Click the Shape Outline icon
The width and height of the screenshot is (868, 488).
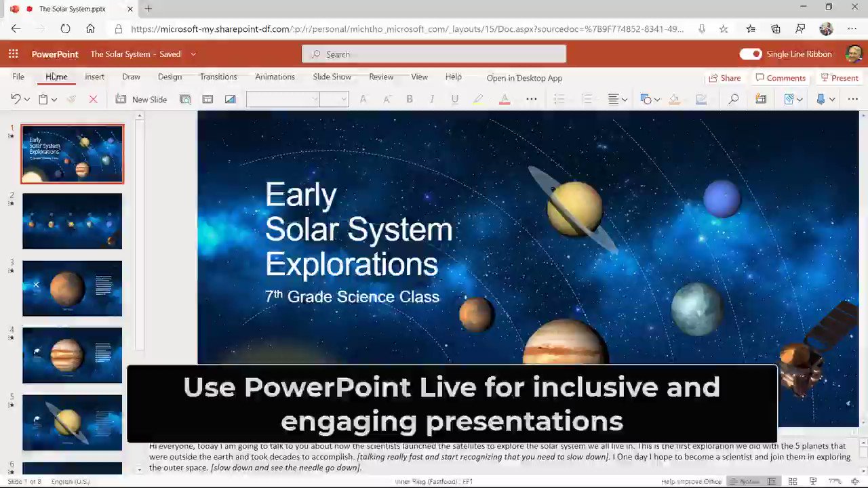click(x=701, y=99)
